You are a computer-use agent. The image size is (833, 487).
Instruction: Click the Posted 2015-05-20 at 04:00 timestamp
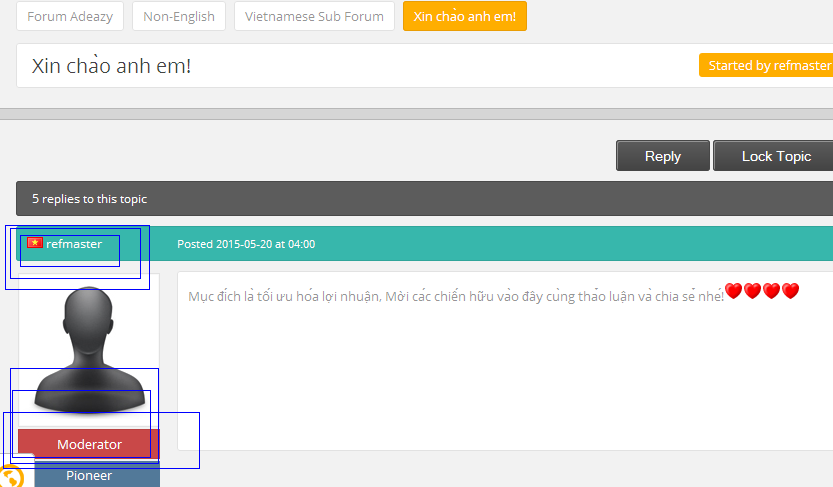[246, 244]
